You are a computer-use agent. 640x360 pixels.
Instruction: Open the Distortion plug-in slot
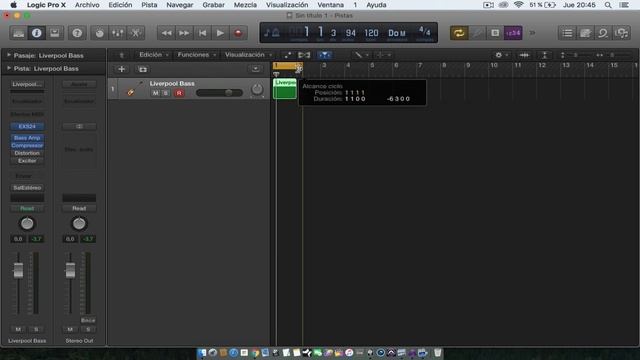27,153
